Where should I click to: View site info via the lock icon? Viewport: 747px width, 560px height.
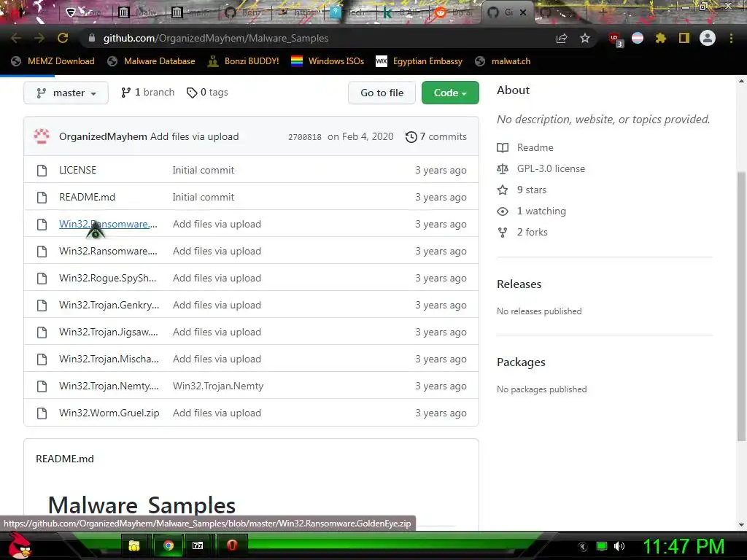(92, 38)
